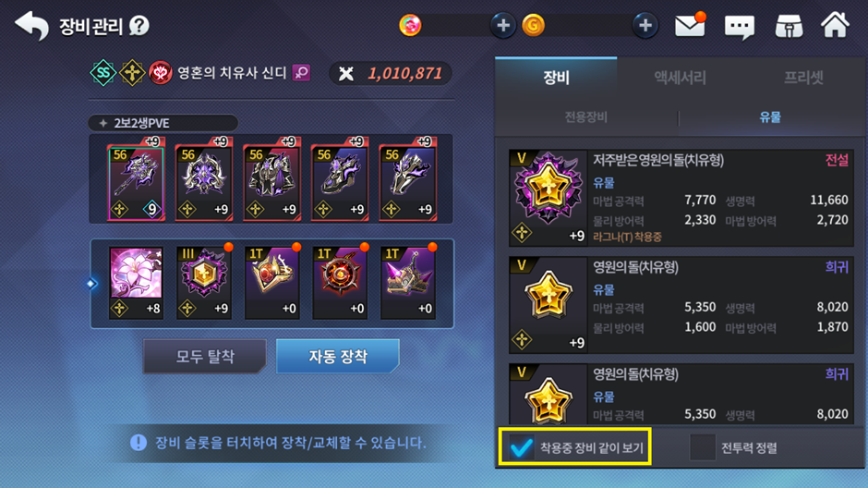Open the shop stall icon
868x488 pixels.
pyautogui.click(x=789, y=26)
